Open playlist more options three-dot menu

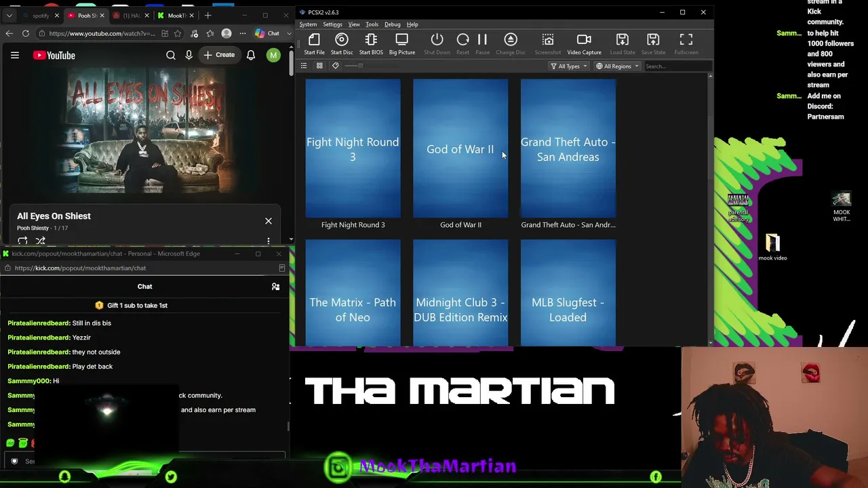tap(269, 241)
